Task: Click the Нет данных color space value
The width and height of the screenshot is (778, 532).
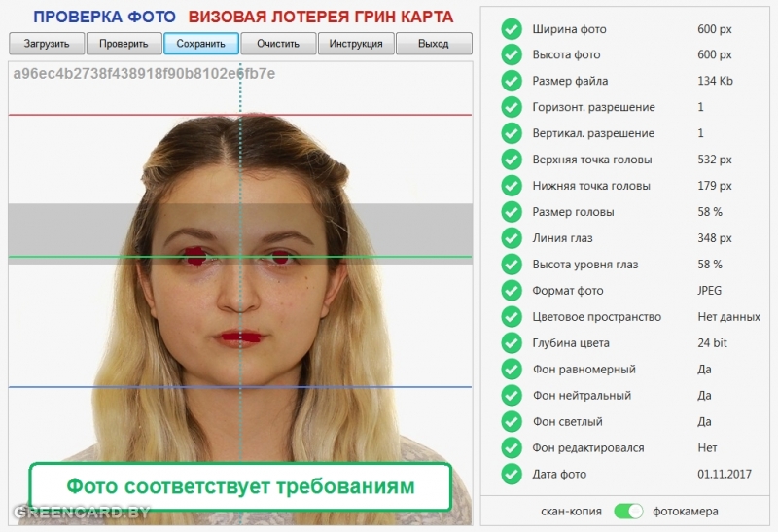Action: tap(728, 317)
